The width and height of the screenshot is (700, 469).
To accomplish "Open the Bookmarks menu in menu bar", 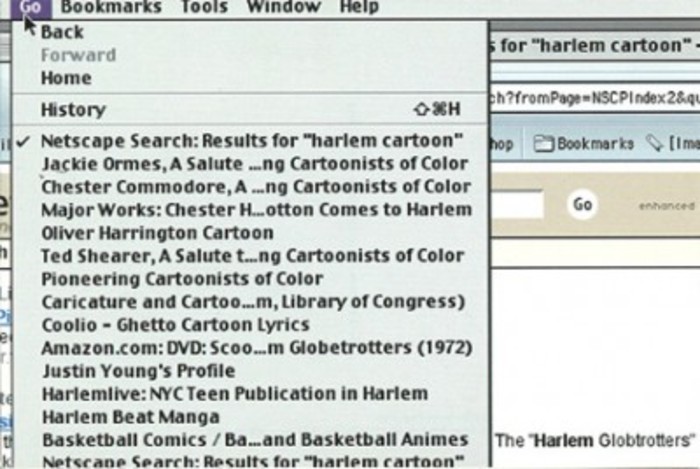I will 111,7.
